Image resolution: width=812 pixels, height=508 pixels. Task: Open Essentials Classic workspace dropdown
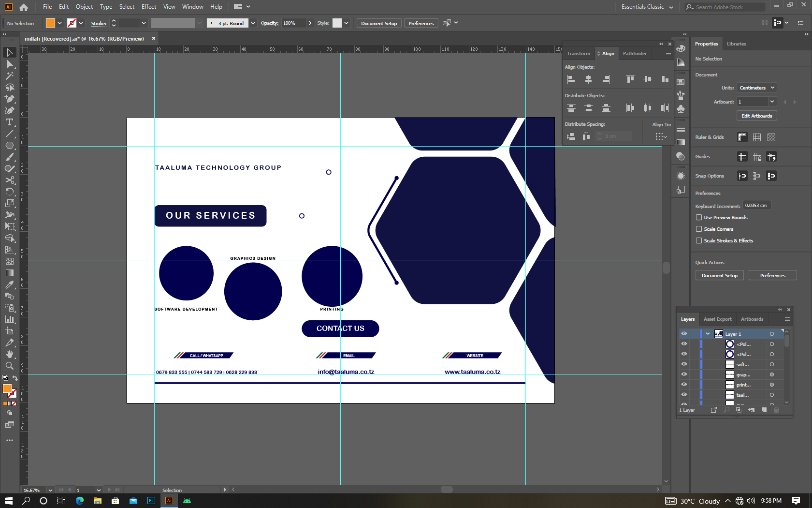pyautogui.click(x=647, y=7)
